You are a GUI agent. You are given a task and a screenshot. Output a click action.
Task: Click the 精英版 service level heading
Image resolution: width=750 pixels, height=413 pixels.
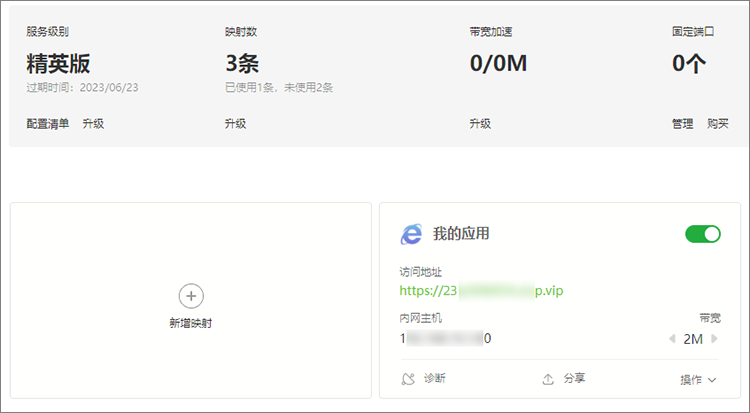(x=58, y=65)
